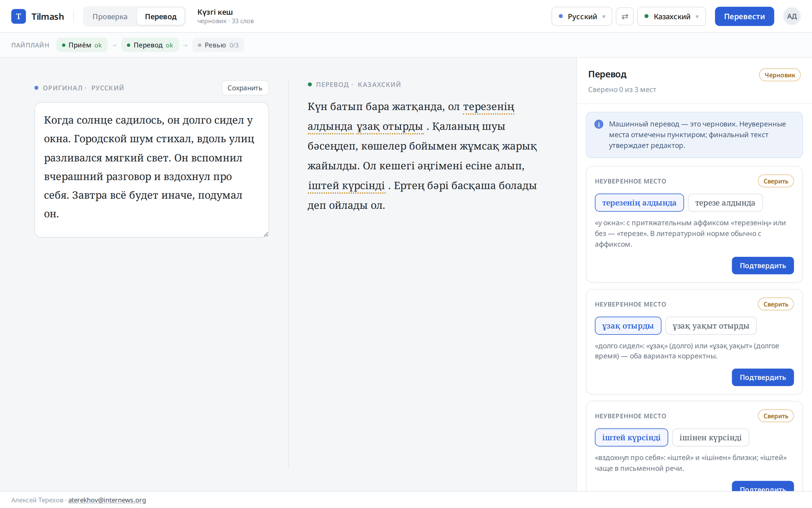The width and height of the screenshot is (812, 508).
Task: Click underlined «іштей күрсінді» in the translation
Action: click(346, 186)
